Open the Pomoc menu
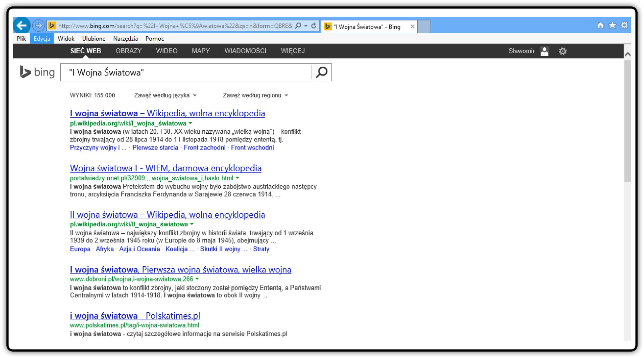The height and width of the screenshot is (358, 644). (x=155, y=39)
